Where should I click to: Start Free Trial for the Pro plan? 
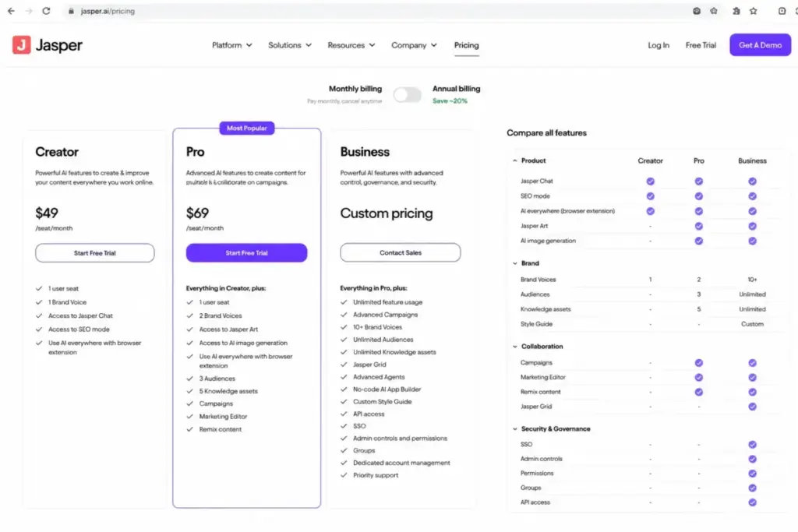click(246, 253)
